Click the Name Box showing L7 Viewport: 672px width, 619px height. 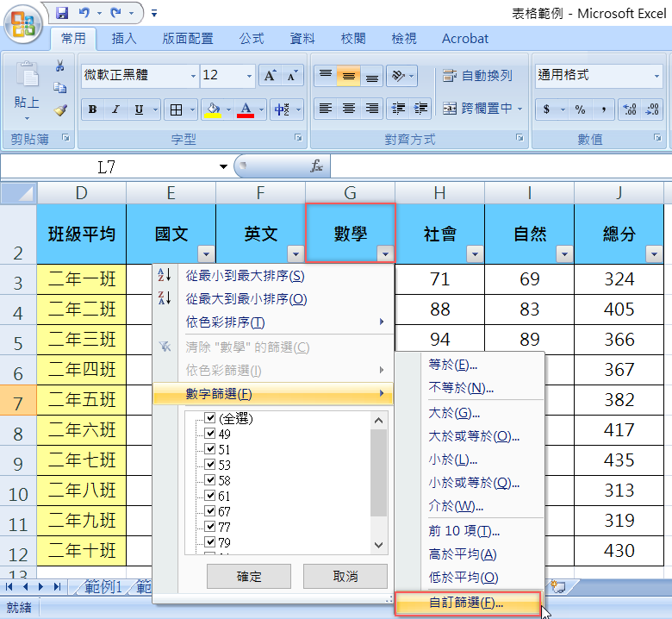tap(108, 166)
